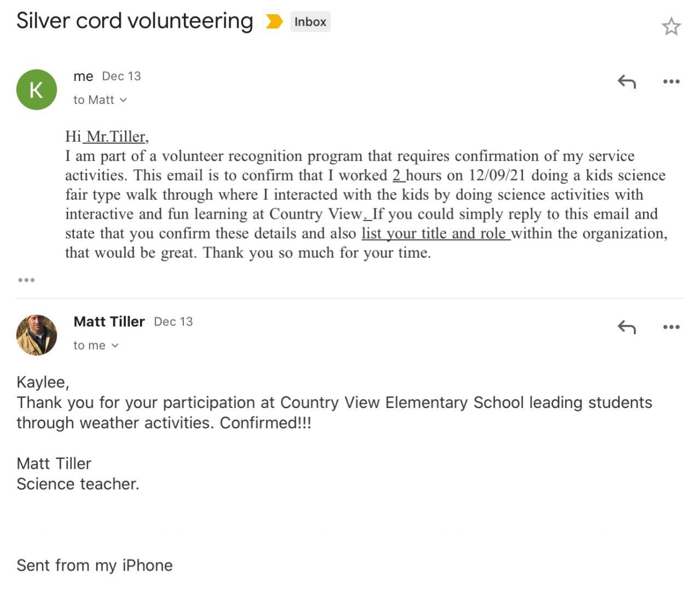Click the underlined Mr.Tiller text
Viewport: 700px width, 599px height.
116,136
